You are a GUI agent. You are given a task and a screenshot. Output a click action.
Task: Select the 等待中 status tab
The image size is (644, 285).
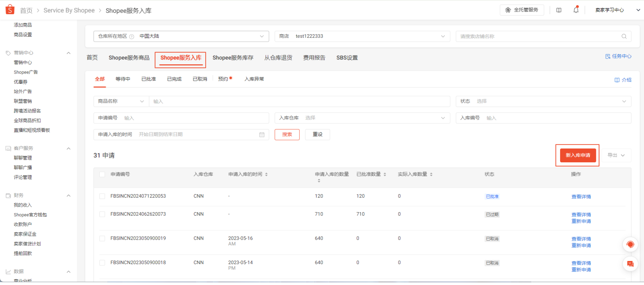(123, 79)
